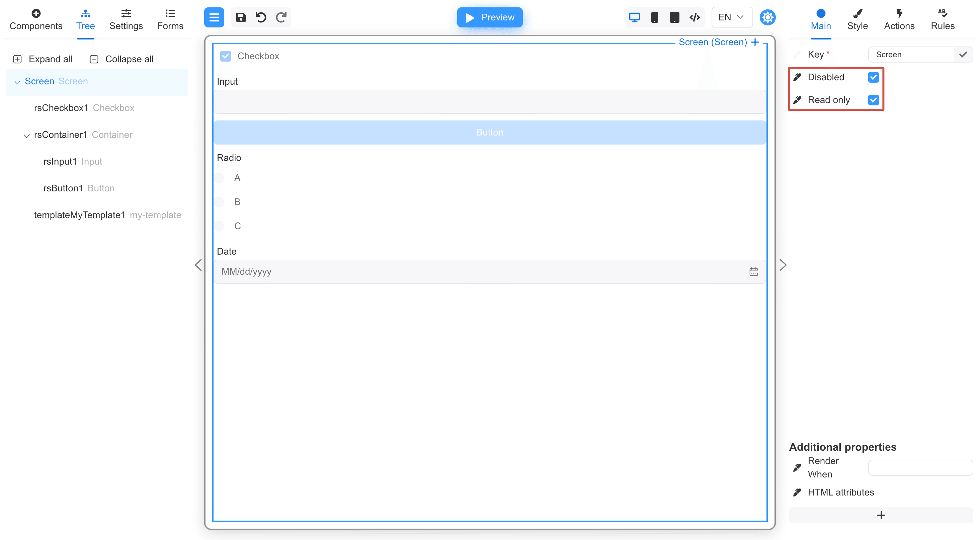Click the redo arrow icon
Screen dimensions: 980x540
coord(281,17)
